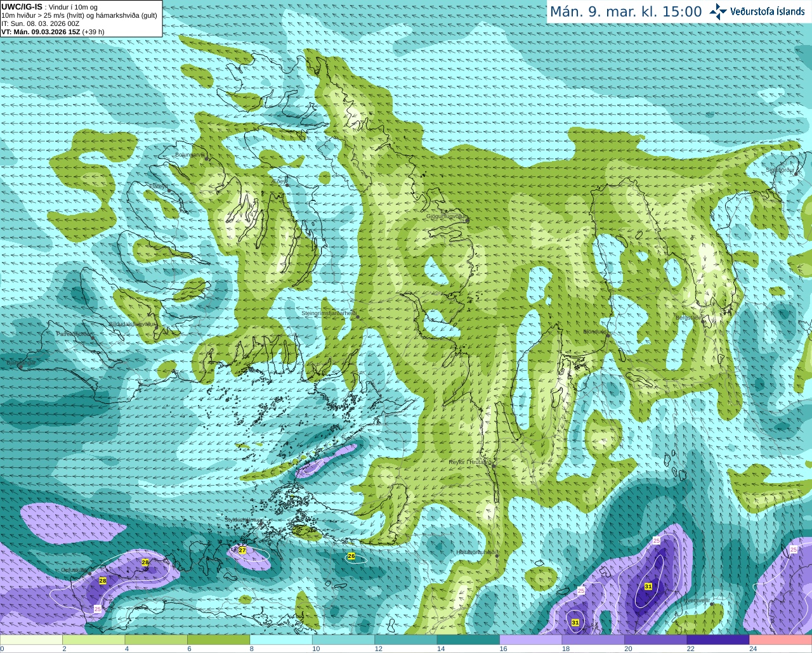812x653 pixels.
Task: Click the Gufuskálar station label
Action: point(74,570)
